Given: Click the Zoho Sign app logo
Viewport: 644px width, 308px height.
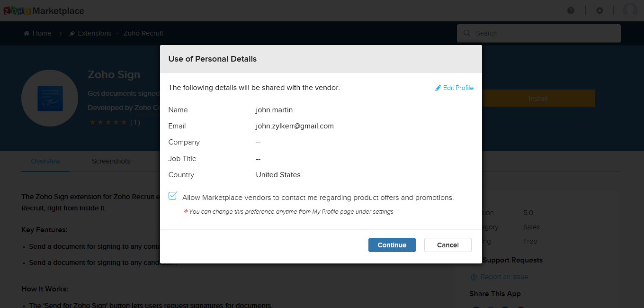Looking at the screenshot, I should 50,98.
